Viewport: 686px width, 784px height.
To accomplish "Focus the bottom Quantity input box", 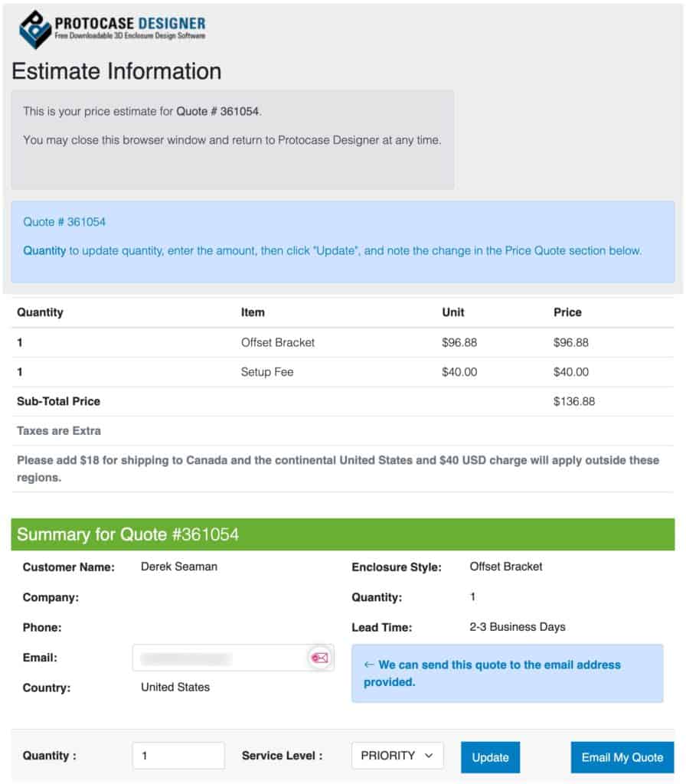I will coord(178,756).
